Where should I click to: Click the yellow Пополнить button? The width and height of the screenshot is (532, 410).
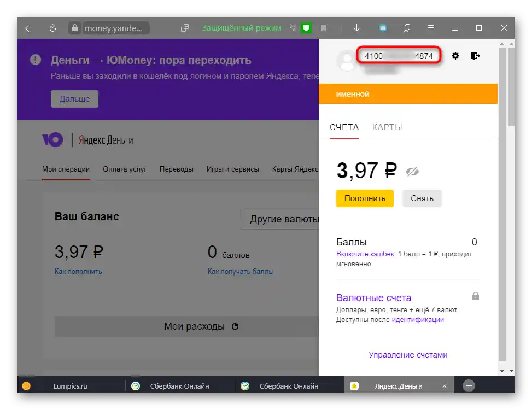tap(365, 198)
